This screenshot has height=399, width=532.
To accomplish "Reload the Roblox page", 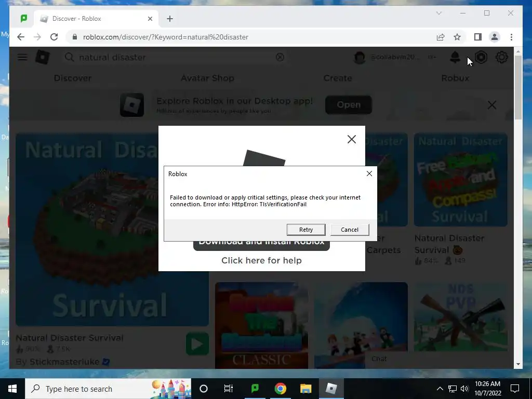I will 54,37.
